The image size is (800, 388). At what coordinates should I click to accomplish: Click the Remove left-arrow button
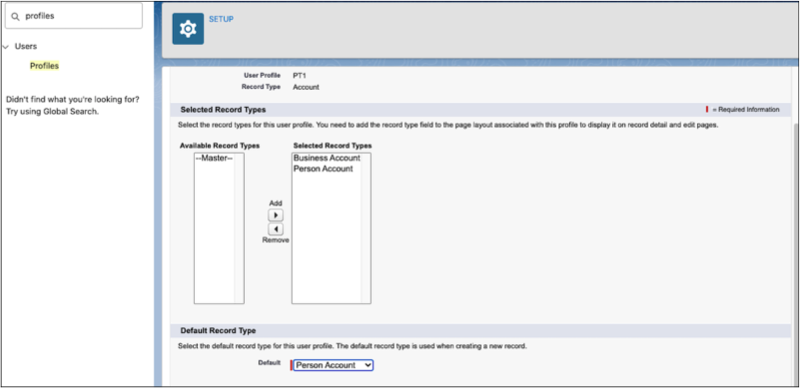[x=276, y=229]
